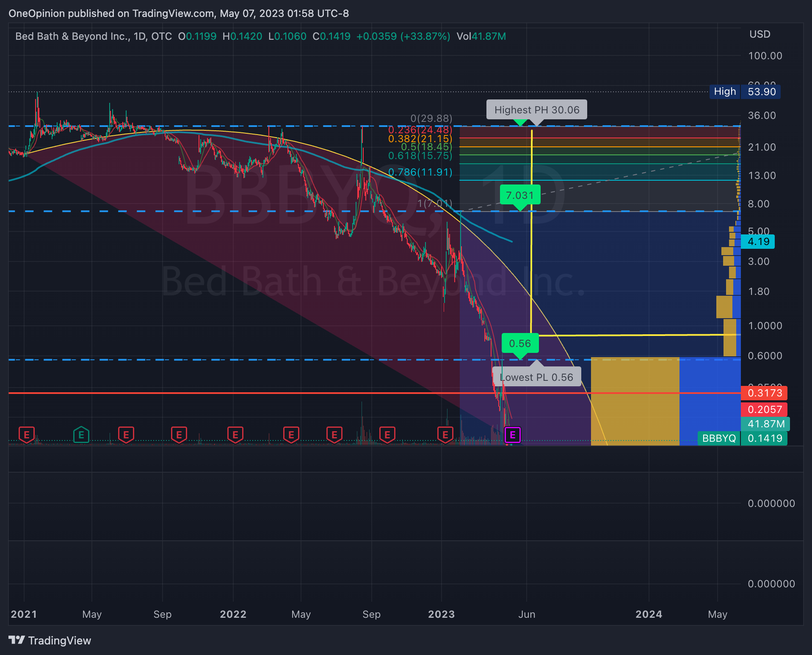Viewport: 812px width, 655px height.
Task: Click the 0.1419 last price label
Action: (764, 438)
